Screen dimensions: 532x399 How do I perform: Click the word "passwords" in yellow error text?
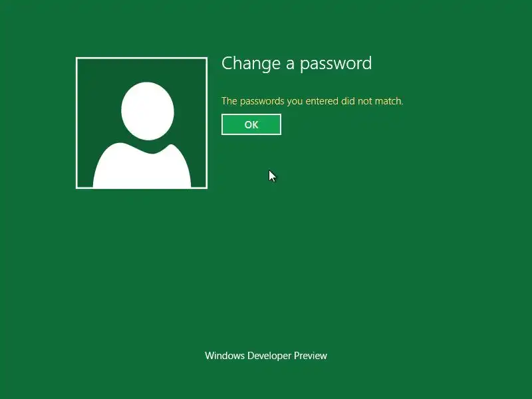click(262, 101)
